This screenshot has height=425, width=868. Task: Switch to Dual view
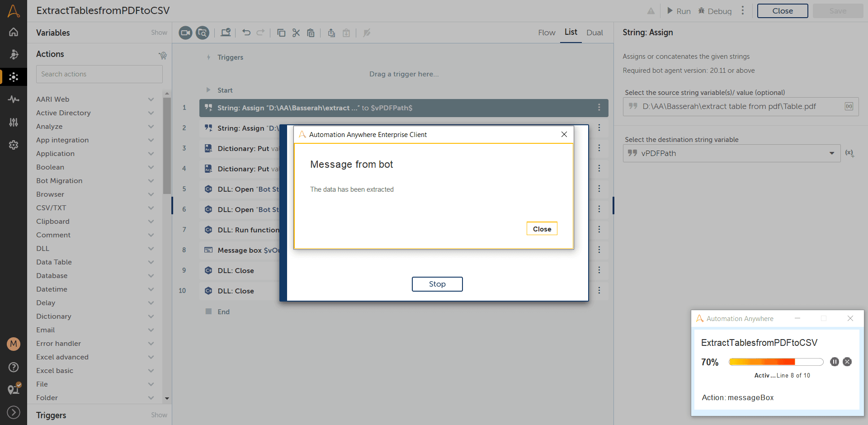[594, 33]
